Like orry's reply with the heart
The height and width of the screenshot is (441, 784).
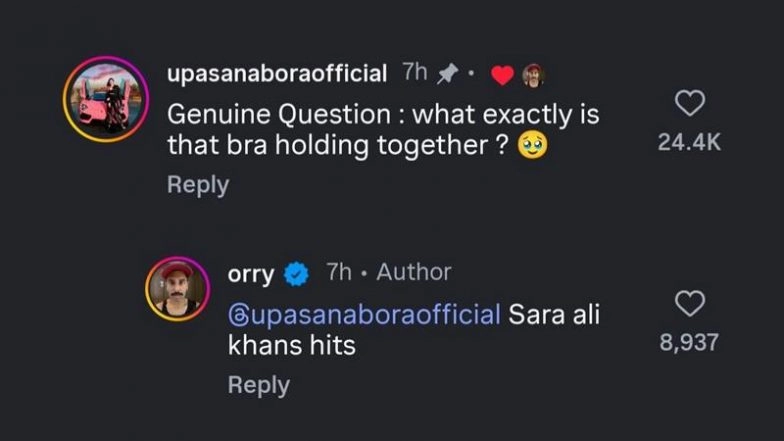[x=690, y=303]
